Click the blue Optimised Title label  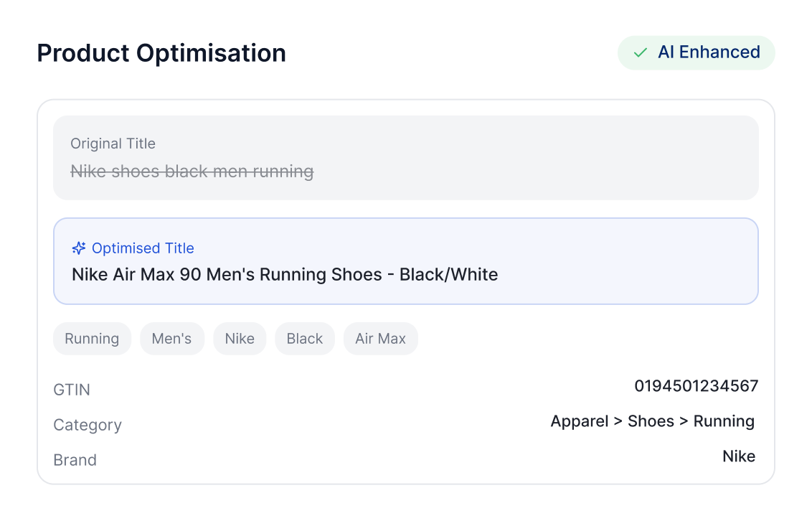143,248
